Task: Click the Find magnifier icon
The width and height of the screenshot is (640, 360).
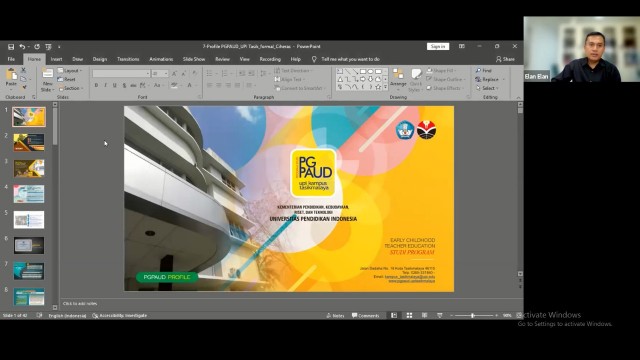Action: (478, 71)
